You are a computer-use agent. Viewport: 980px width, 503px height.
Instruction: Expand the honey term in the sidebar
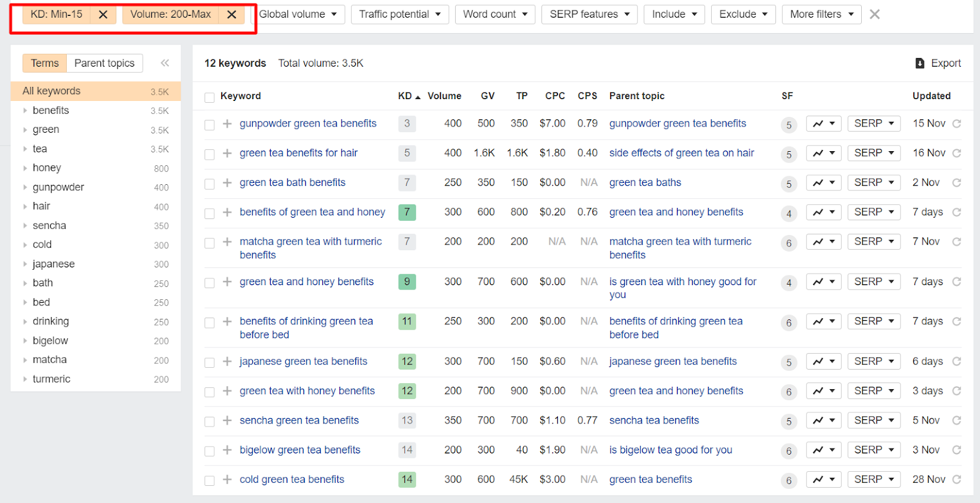pyautogui.click(x=25, y=168)
